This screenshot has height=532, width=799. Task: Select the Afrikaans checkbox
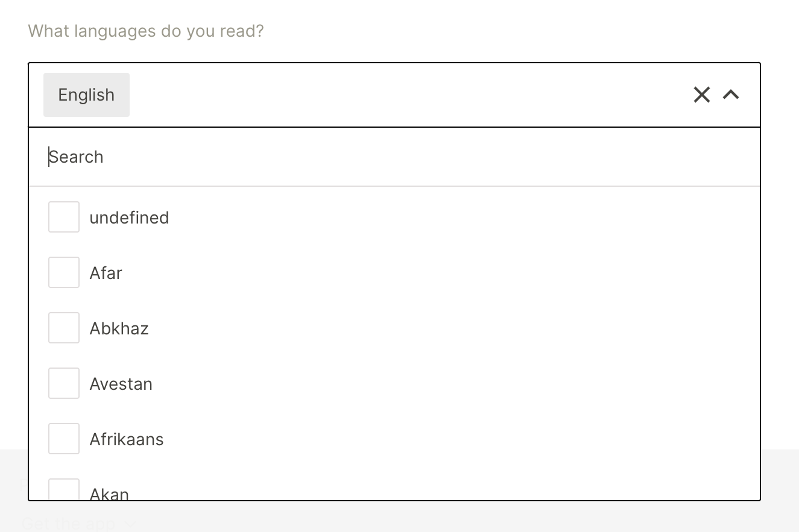pyautogui.click(x=64, y=439)
